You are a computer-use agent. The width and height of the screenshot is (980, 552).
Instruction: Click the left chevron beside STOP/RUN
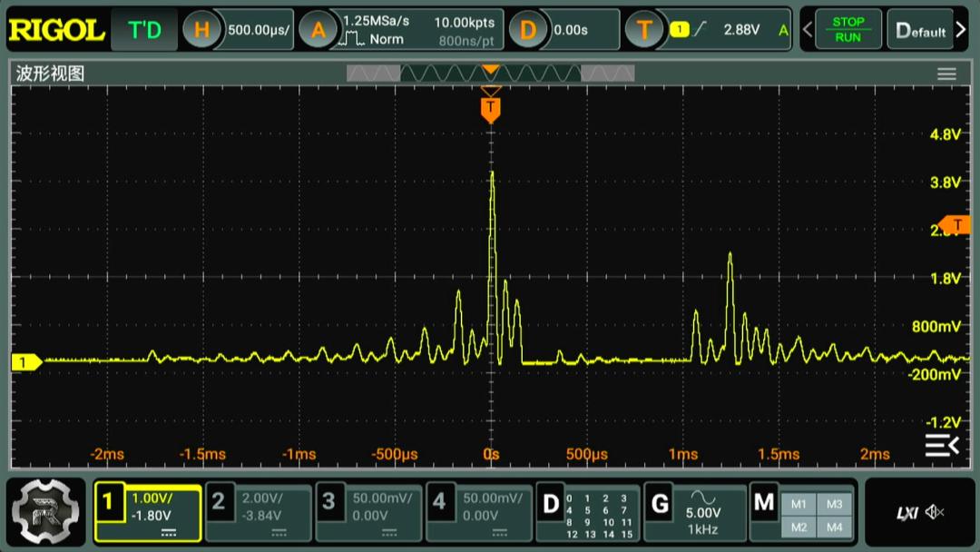(x=807, y=30)
